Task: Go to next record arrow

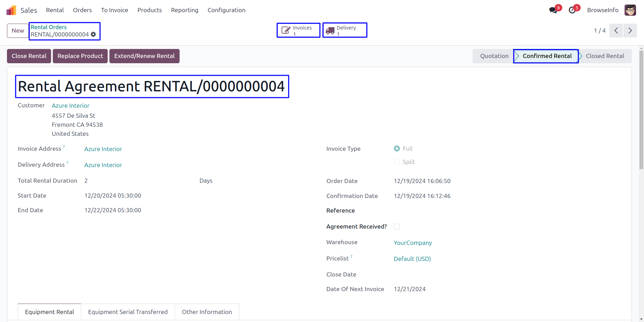Action: (x=630, y=31)
